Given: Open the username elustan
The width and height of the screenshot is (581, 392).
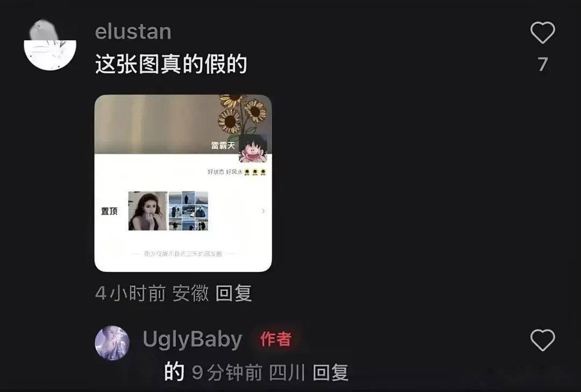Looking at the screenshot, I should point(133,32).
